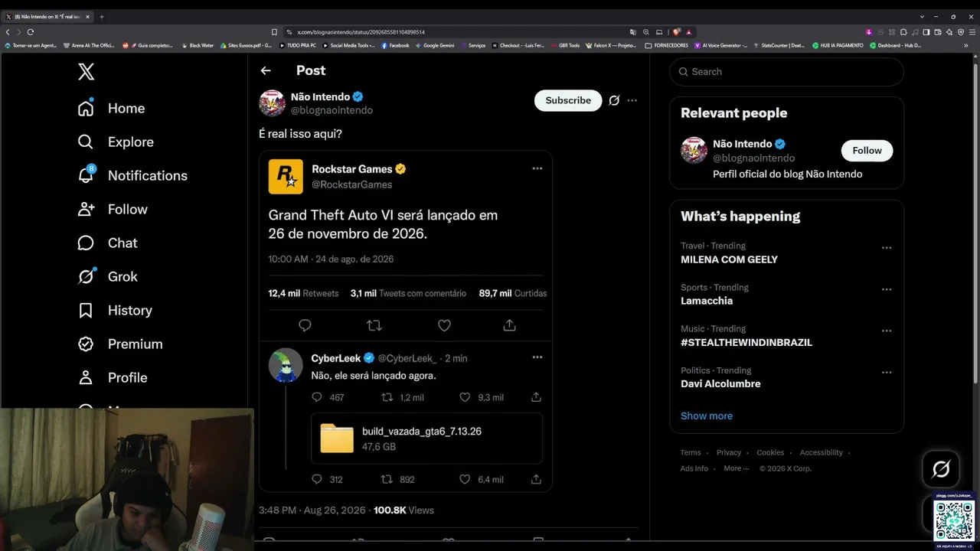Open the FORNECEDORES bookmarks folder
The width and height of the screenshot is (980, 551).
[667, 45]
